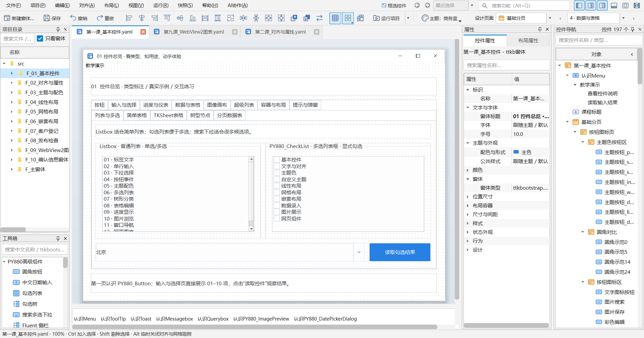Click the align bottom edges toolbar icon

point(193,18)
